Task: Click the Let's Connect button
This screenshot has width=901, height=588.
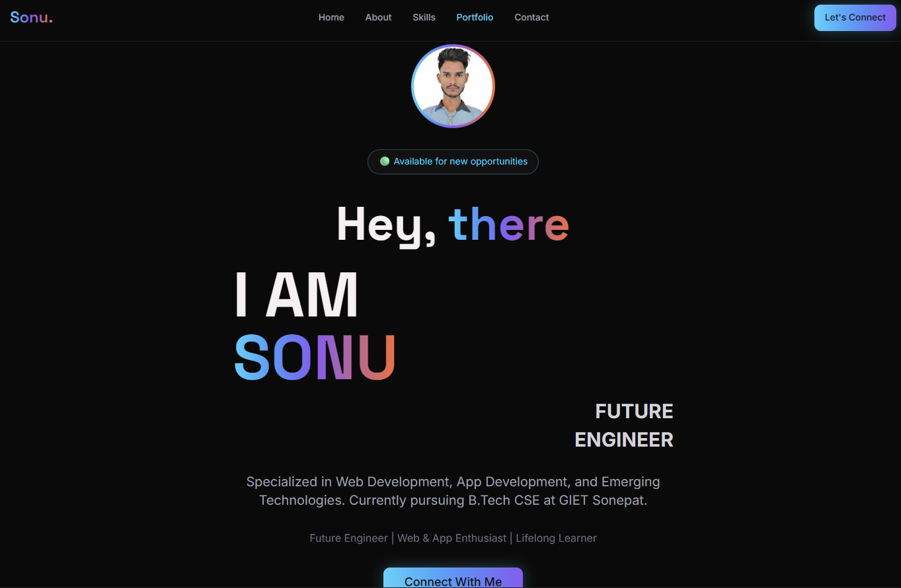Action: point(855,18)
